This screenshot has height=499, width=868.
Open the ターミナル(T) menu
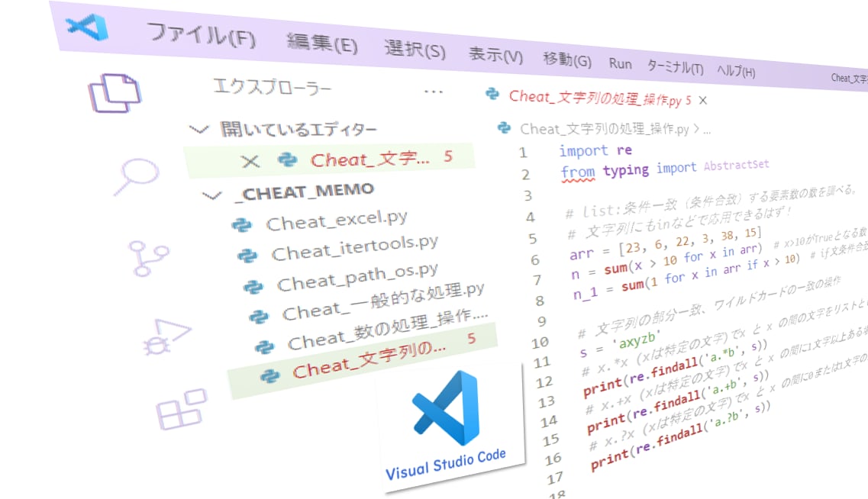click(676, 67)
